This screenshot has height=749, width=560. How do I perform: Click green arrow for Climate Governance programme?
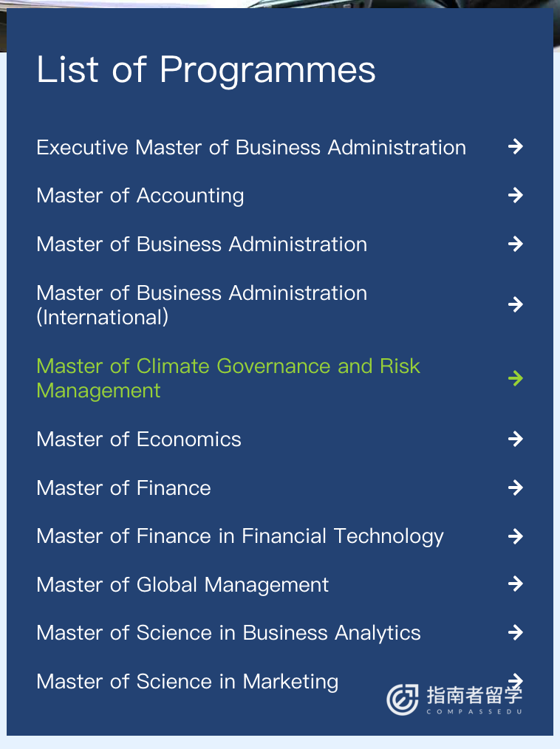pyautogui.click(x=516, y=378)
